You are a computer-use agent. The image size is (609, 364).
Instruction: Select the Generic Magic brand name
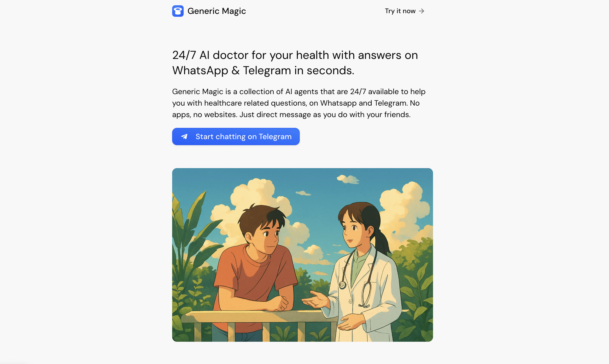[x=217, y=11]
